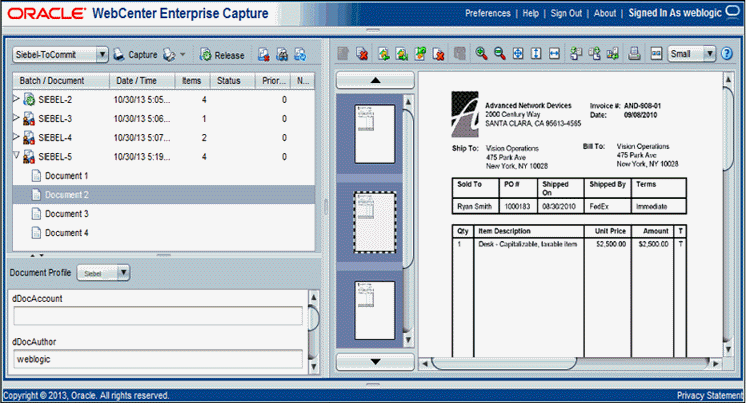Click the first insert-pages icon with green arrow

point(383,53)
